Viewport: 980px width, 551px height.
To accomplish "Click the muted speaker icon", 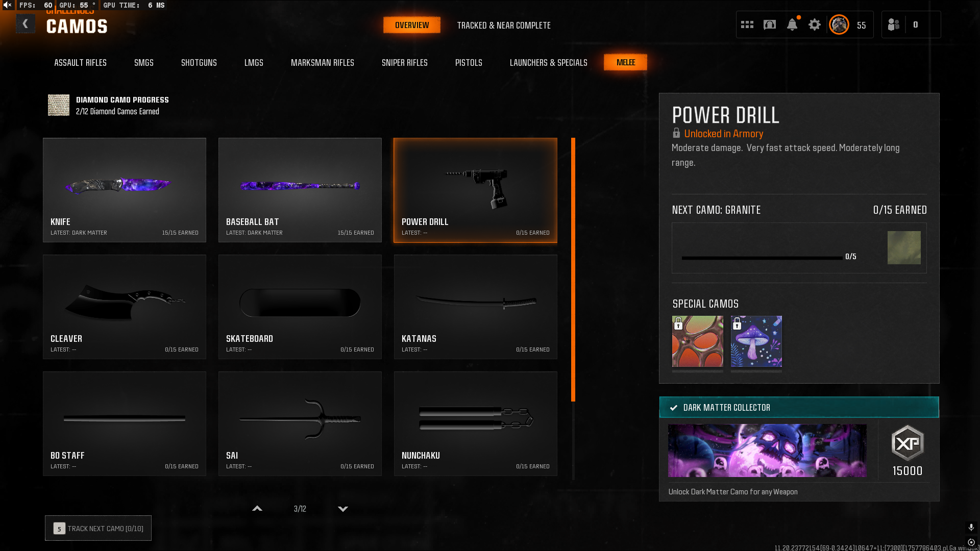I will pyautogui.click(x=8, y=5).
